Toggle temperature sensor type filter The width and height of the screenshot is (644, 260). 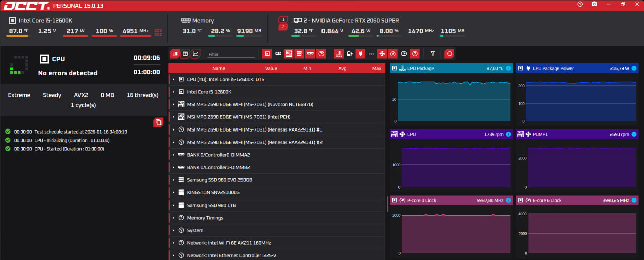tap(339, 53)
